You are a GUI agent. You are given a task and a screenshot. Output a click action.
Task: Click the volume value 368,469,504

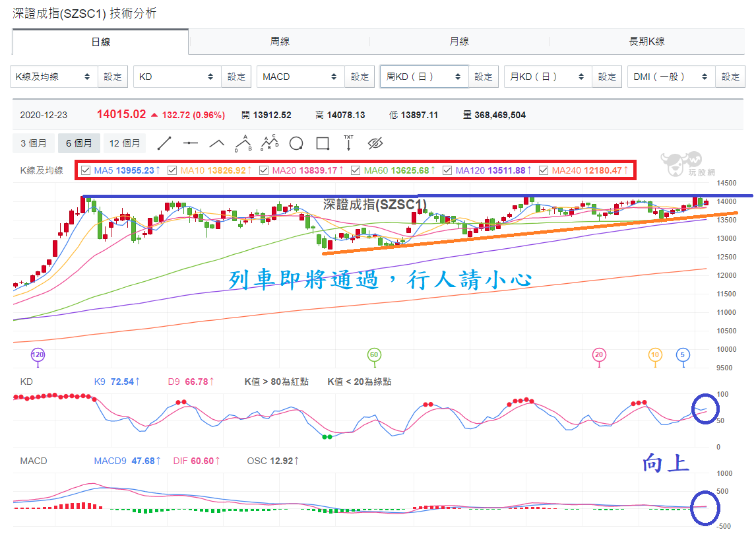(x=500, y=116)
